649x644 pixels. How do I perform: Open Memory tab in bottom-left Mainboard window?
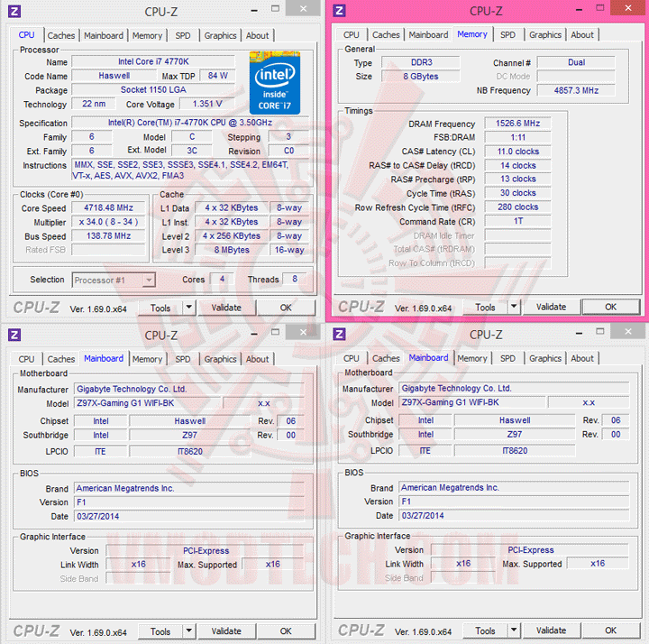(x=147, y=359)
